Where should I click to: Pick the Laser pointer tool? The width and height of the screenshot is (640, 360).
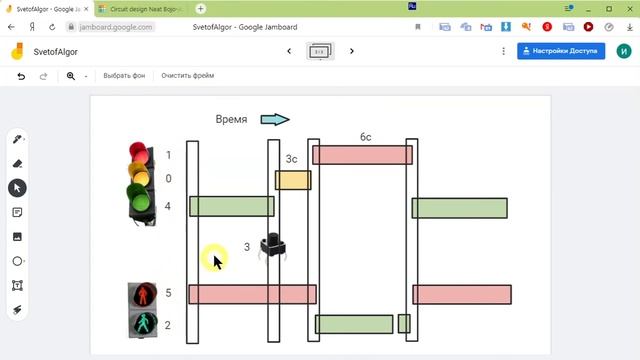pos(17,310)
